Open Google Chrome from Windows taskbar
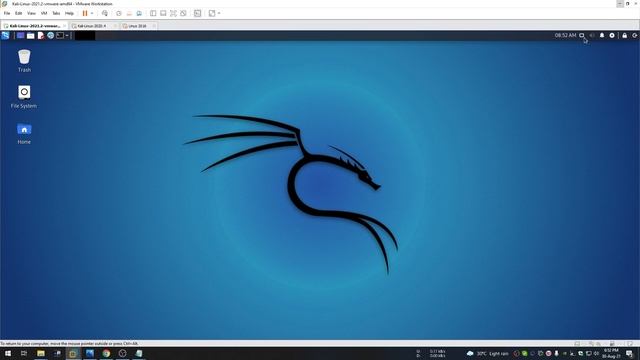Viewport: 640px width, 360px height. 106,353
